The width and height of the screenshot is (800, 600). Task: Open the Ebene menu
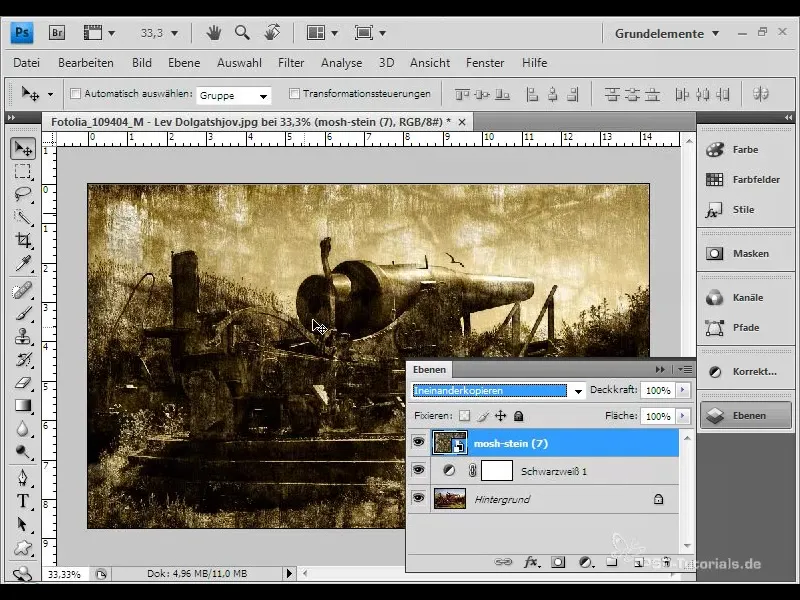point(184,63)
